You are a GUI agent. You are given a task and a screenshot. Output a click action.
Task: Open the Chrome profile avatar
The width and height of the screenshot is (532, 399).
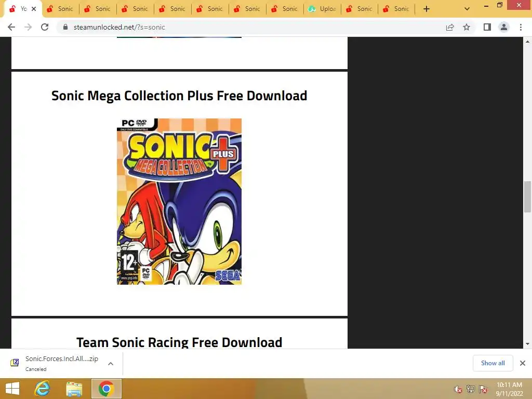[504, 27]
